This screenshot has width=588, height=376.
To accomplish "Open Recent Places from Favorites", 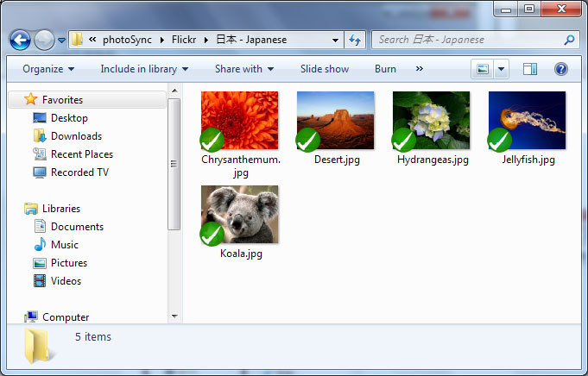I will (x=82, y=154).
